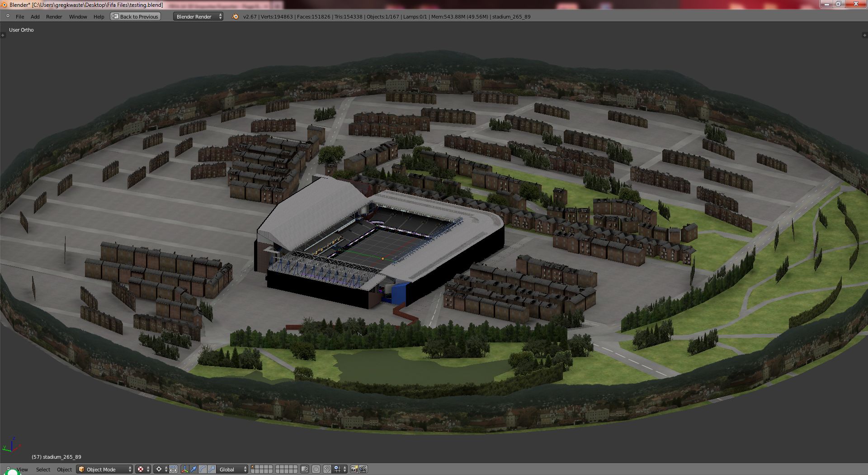This screenshot has height=475, width=868.
Task: Click the lock camera to layers icon
Action: click(x=305, y=470)
